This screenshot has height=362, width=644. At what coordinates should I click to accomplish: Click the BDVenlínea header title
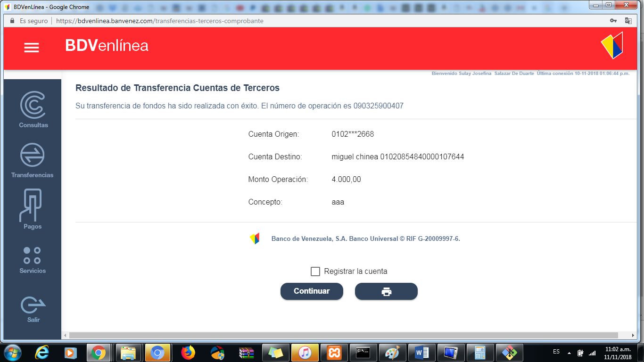tap(107, 45)
